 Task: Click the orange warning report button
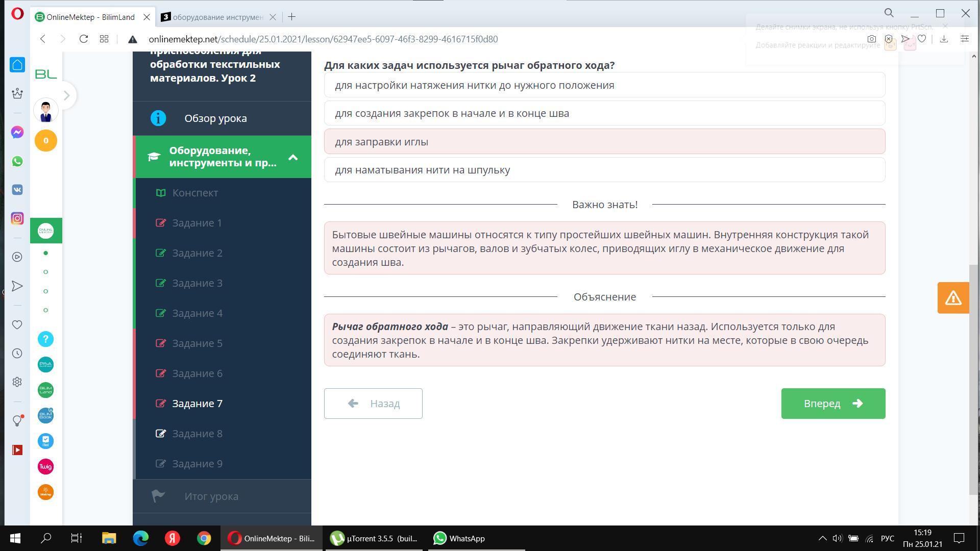click(x=953, y=298)
